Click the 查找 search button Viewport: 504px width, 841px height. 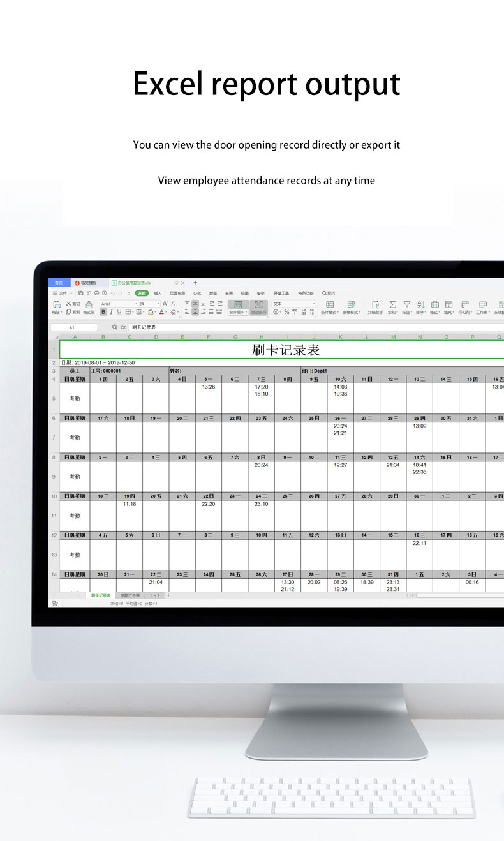(329, 293)
